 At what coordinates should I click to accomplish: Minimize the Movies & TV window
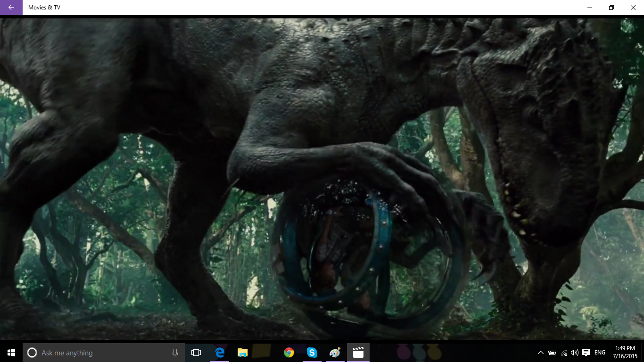tap(590, 8)
